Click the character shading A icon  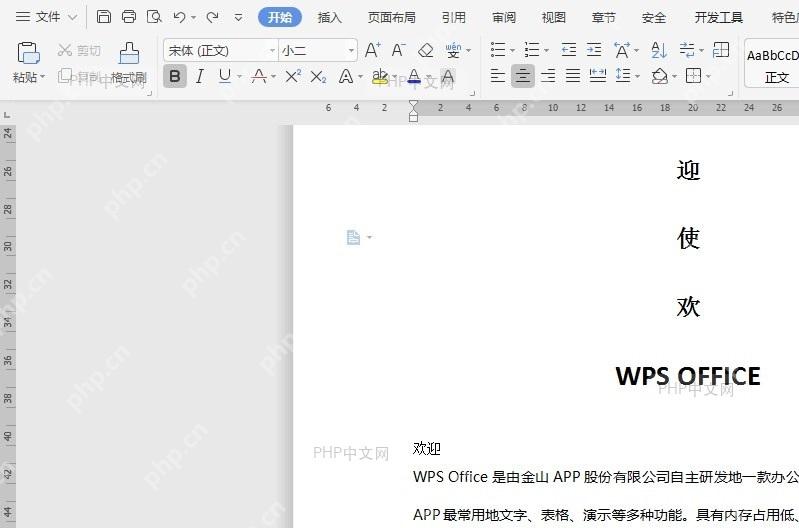[448, 76]
